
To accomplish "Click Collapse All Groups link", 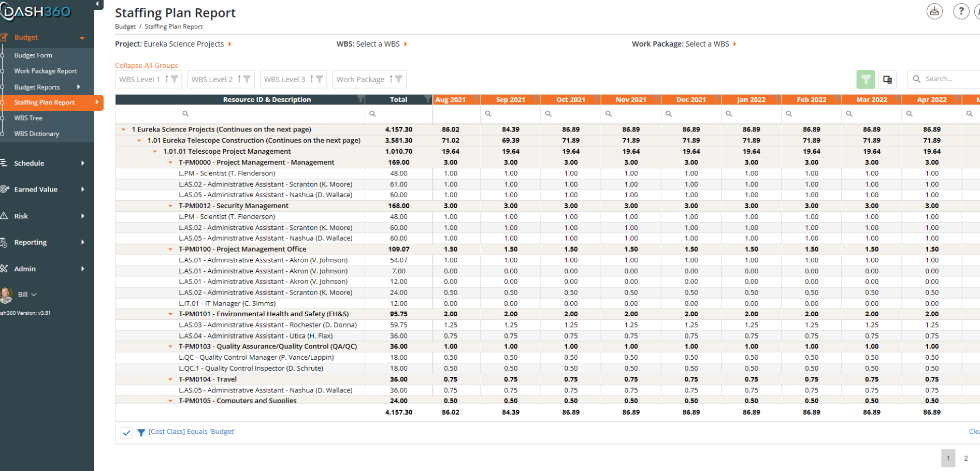I will click(x=146, y=65).
